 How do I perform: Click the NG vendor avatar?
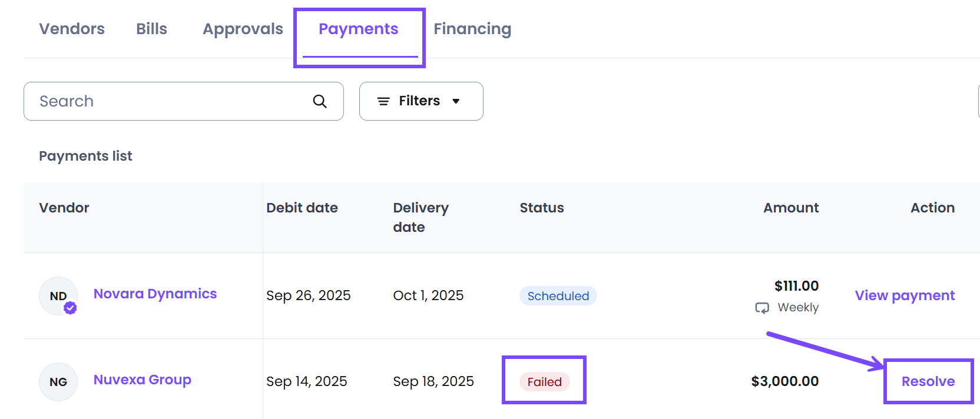pyautogui.click(x=58, y=382)
